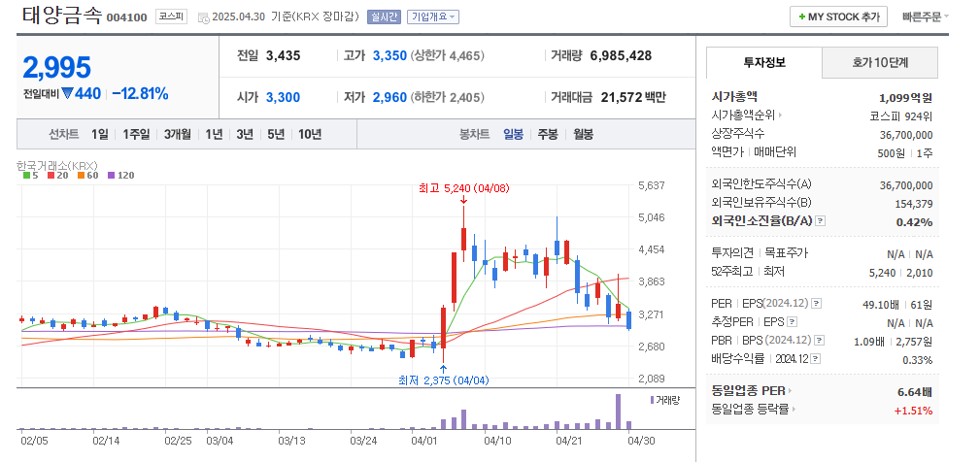Open the help icon next to PER EPS(2024.12)
This screenshot has height=462, width=980.
816,304
